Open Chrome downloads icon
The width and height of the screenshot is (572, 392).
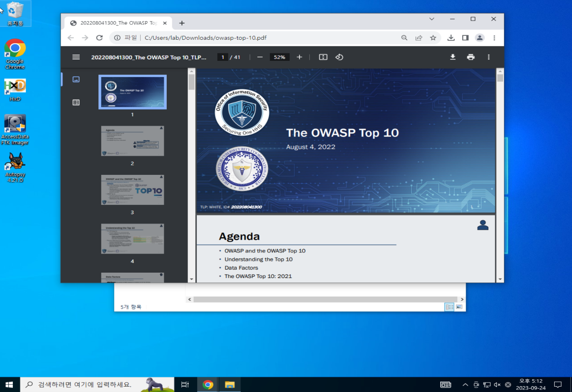point(451,38)
